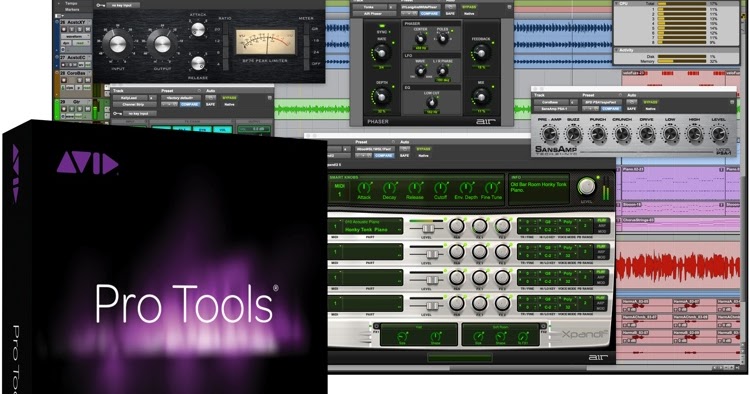Click COMPARE in Channel Strip plugin header
The height and width of the screenshot is (394, 750).
pos(190,104)
